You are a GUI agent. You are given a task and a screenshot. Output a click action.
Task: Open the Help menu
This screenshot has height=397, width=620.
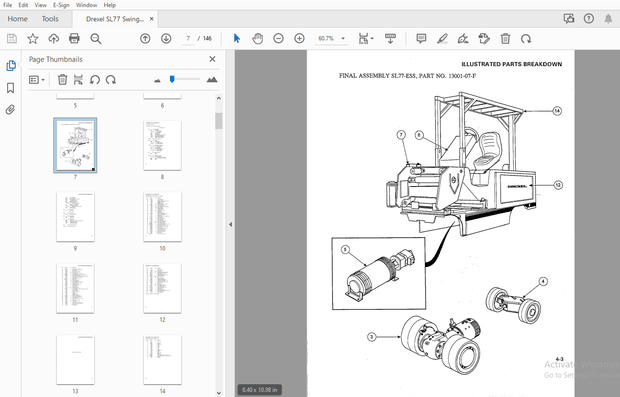110,5
